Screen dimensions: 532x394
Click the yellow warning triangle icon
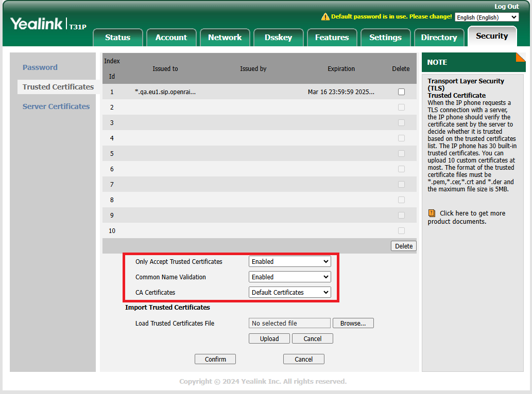coord(325,16)
